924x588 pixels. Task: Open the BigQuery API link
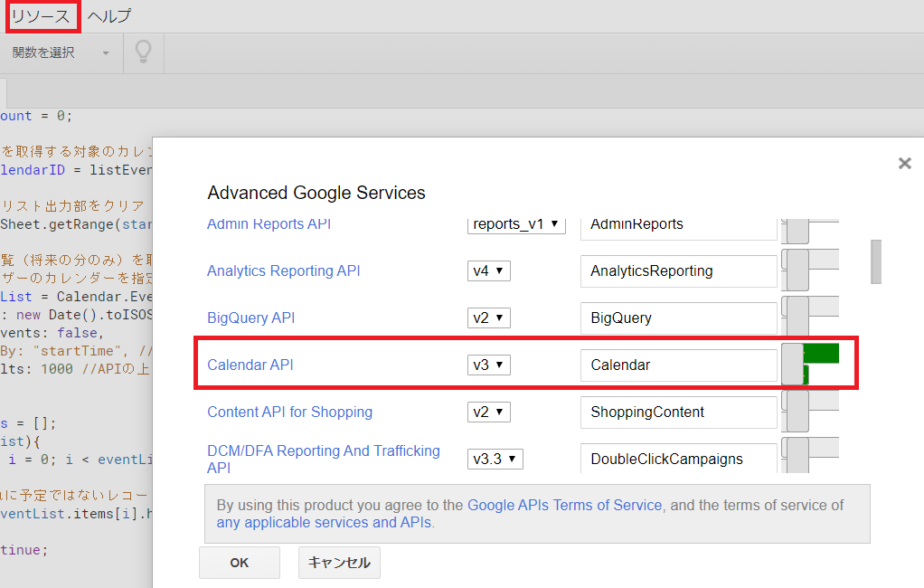tap(251, 318)
